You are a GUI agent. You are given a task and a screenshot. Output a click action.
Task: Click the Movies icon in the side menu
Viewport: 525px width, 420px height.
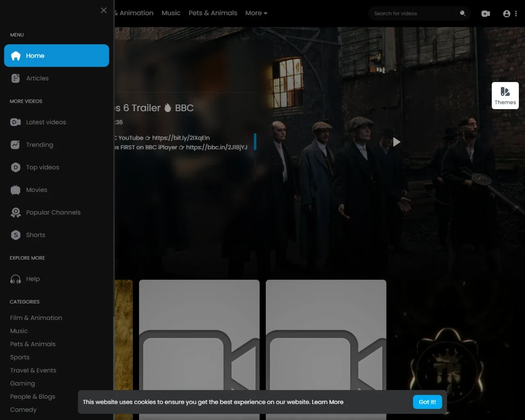(16, 190)
